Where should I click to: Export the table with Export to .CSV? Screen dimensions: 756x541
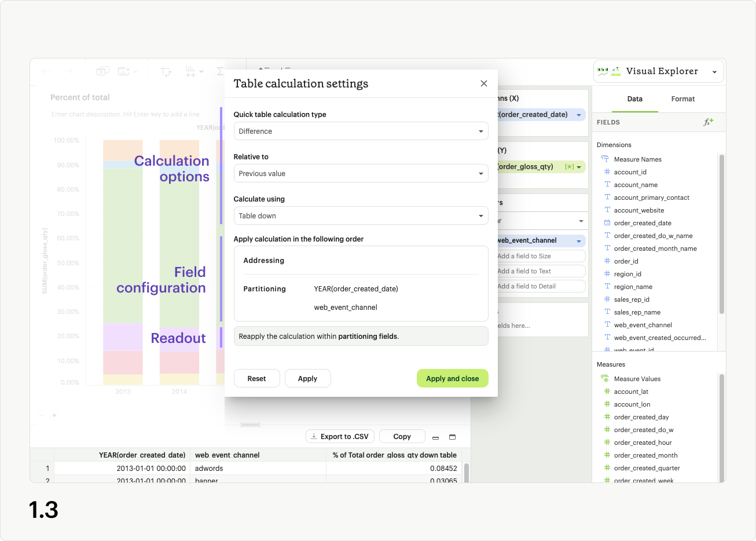pos(340,437)
